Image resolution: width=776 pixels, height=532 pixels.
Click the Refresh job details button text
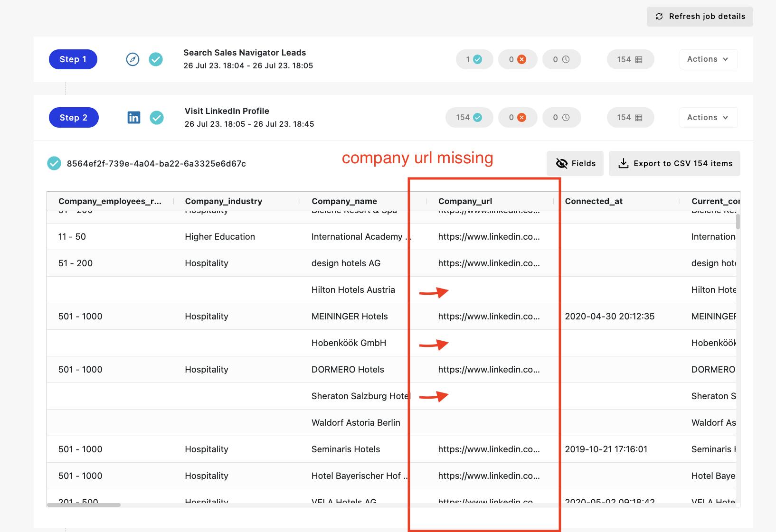(707, 17)
